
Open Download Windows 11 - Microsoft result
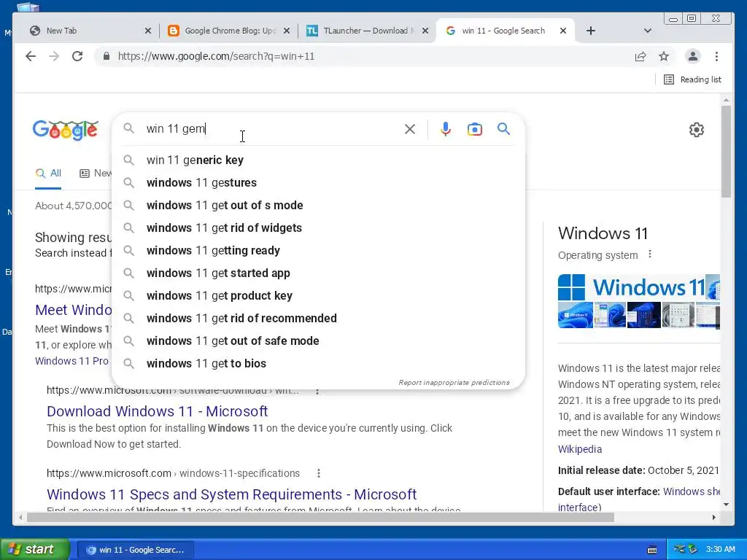point(158,411)
